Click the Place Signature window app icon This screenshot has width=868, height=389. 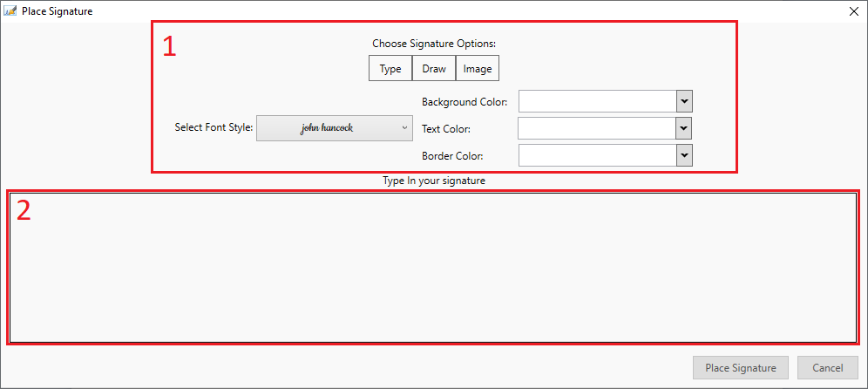(10, 11)
